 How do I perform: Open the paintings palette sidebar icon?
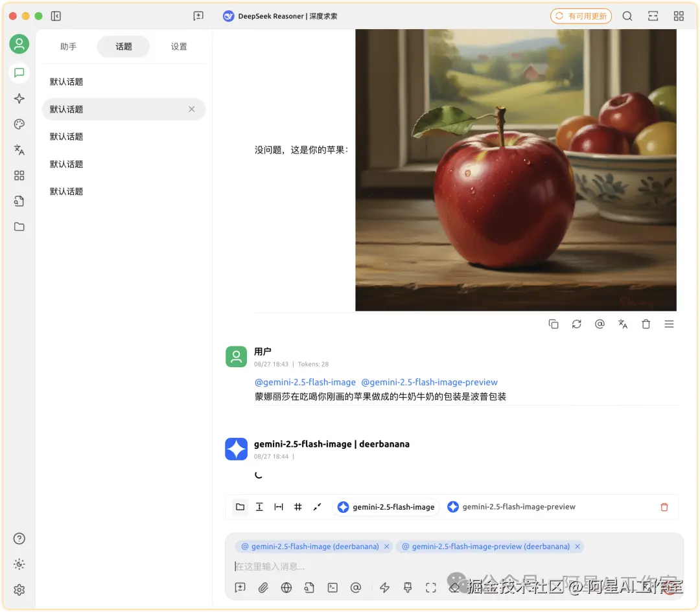coord(19,124)
